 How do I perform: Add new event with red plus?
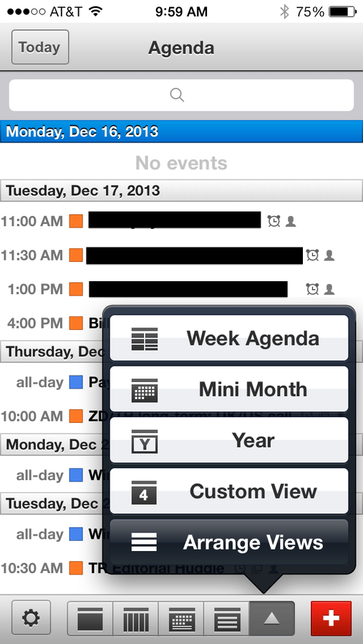(x=331, y=618)
